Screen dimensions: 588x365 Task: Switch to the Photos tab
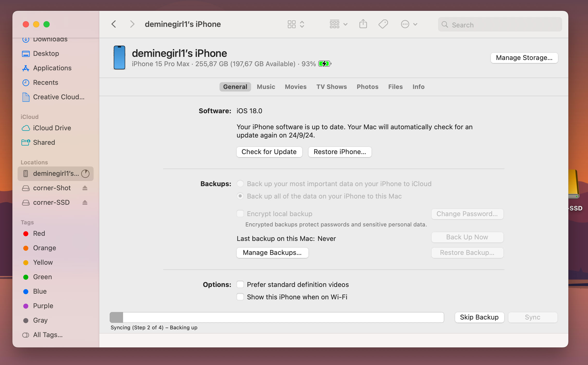point(367,87)
